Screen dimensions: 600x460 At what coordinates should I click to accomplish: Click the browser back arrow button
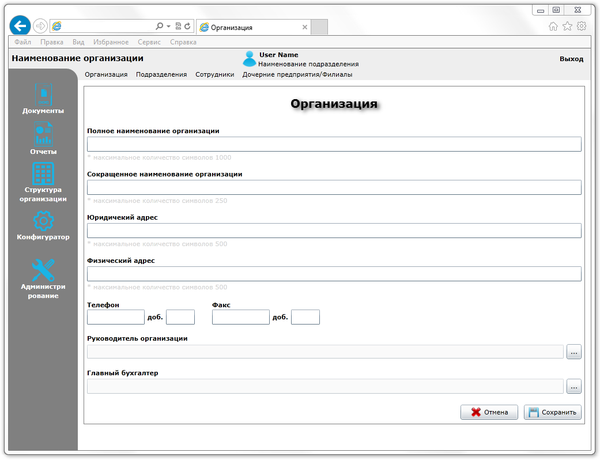pos(20,26)
